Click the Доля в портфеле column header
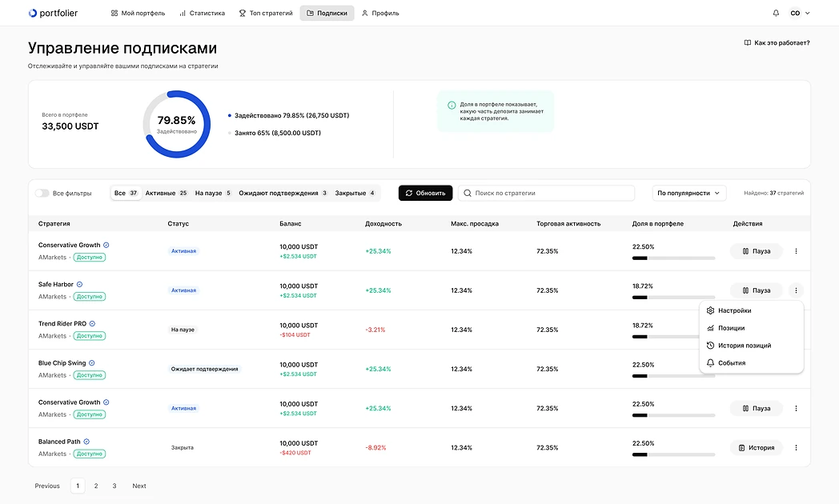The image size is (839, 504). point(657,223)
